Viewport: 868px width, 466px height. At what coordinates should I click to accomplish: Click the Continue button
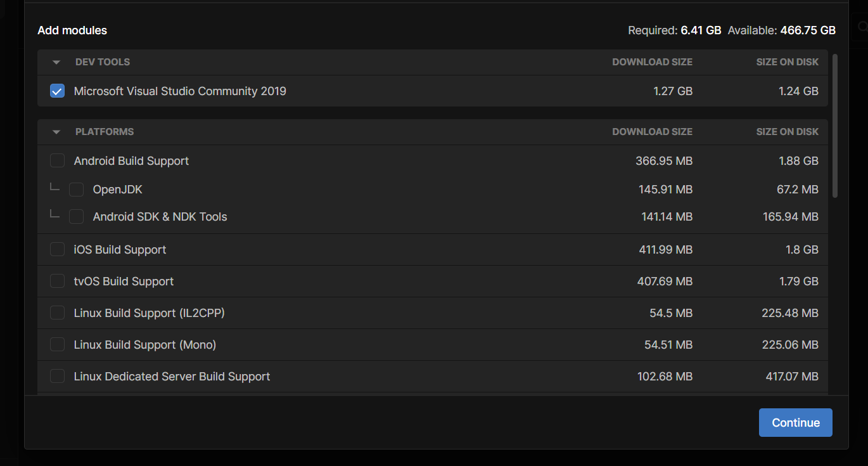[796, 423]
